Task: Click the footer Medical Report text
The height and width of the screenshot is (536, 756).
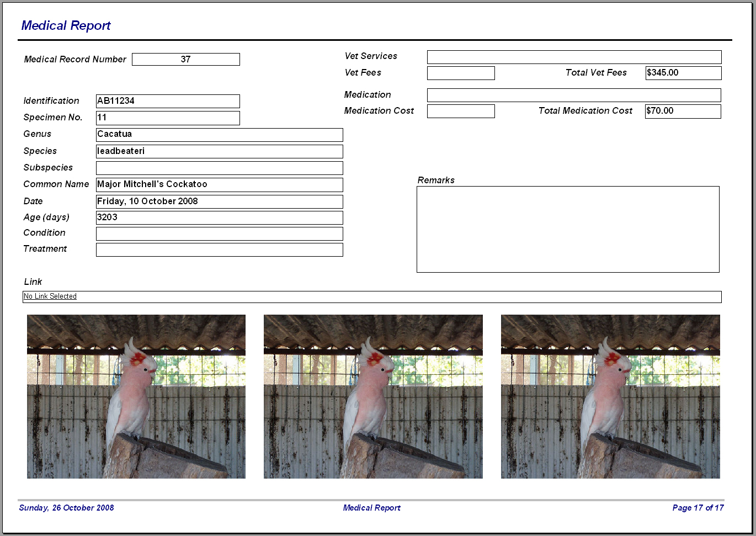Action: point(372,508)
